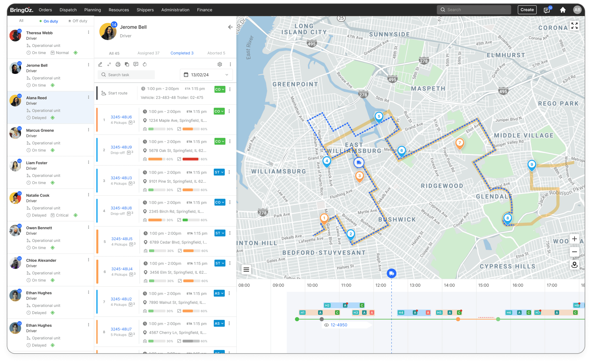Open the Dispatch menu
The height and width of the screenshot is (364, 592).
coord(68,10)
